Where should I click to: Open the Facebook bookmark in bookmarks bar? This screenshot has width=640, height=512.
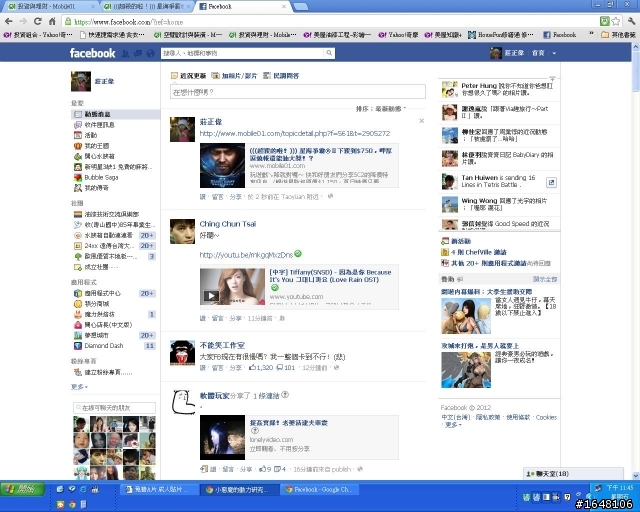pyautogui.click(x=560, y=35)
